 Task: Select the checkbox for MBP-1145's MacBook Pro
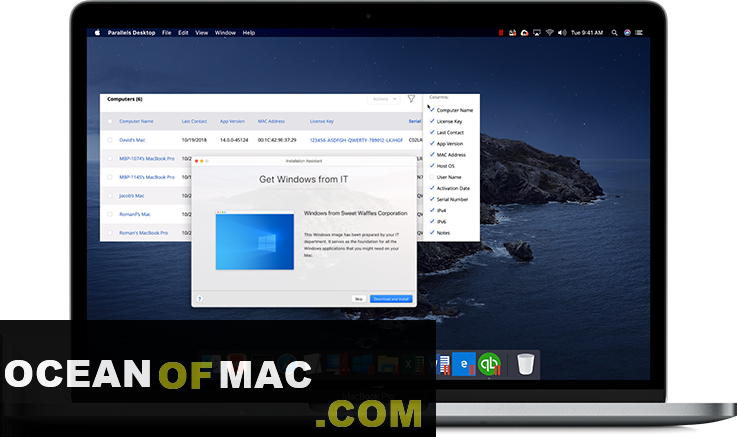[x=110, y=177]
